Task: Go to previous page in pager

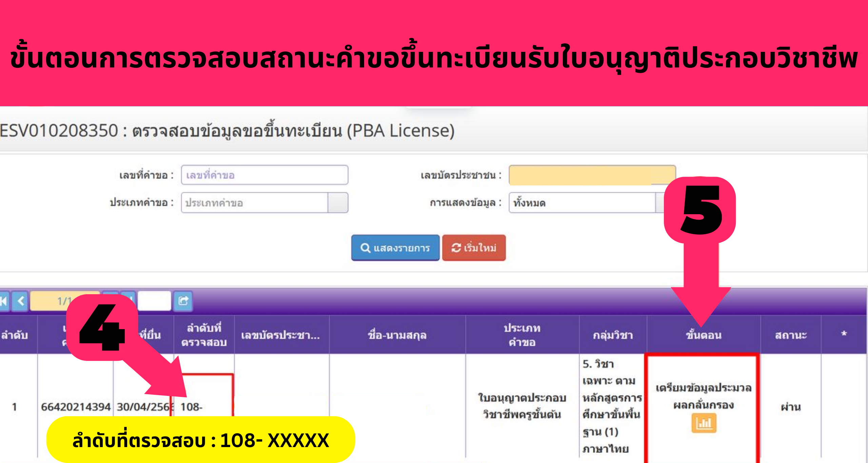Action: click(x=21, y=301)
